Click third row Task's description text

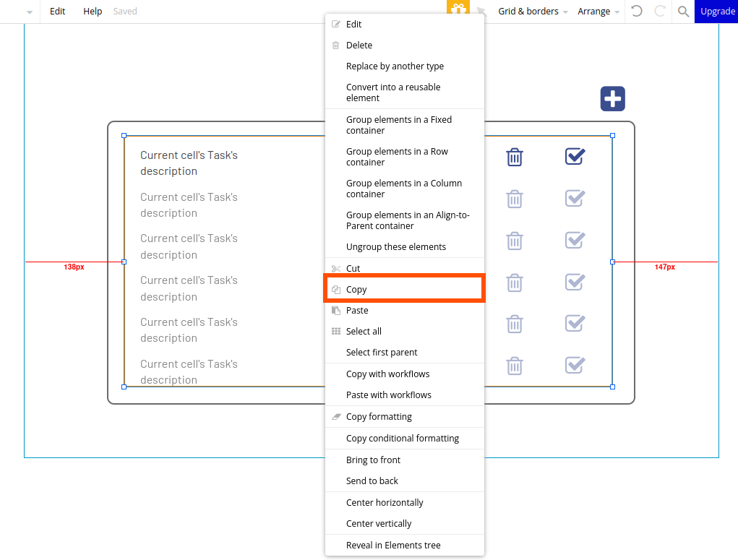pyautogui.click(x=189, y=246)
